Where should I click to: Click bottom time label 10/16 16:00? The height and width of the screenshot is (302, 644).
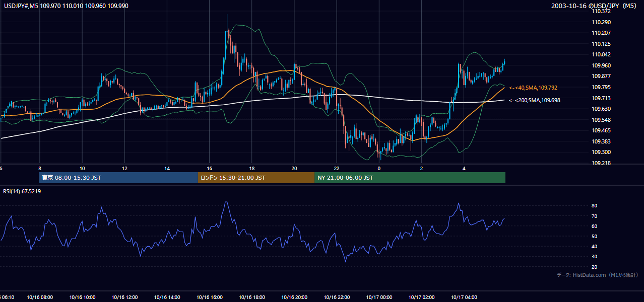[x=210, y=297]
